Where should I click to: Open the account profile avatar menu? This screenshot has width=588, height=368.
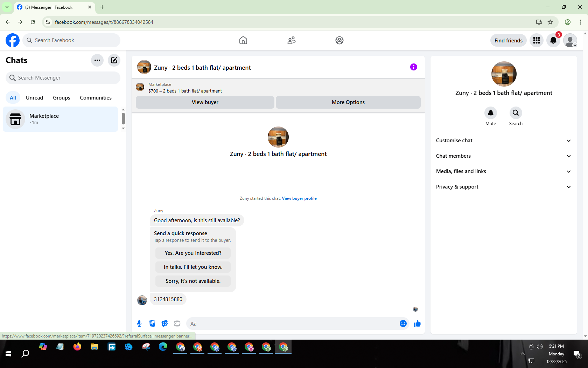[x=570, y=40]
